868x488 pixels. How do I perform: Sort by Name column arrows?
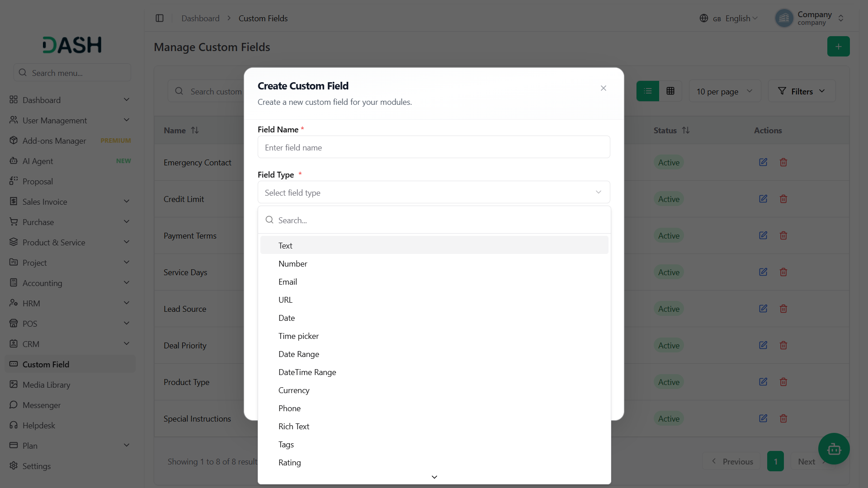(195, 130)
